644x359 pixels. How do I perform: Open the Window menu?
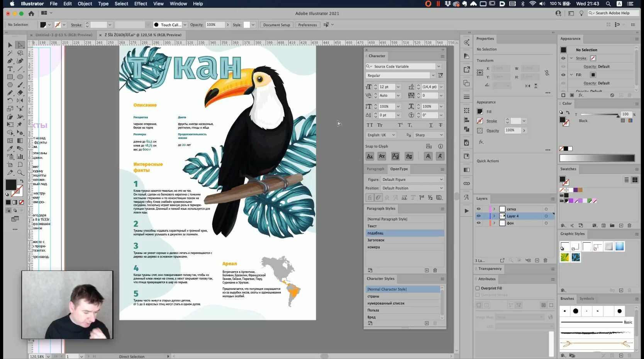(x=178, y=4)
